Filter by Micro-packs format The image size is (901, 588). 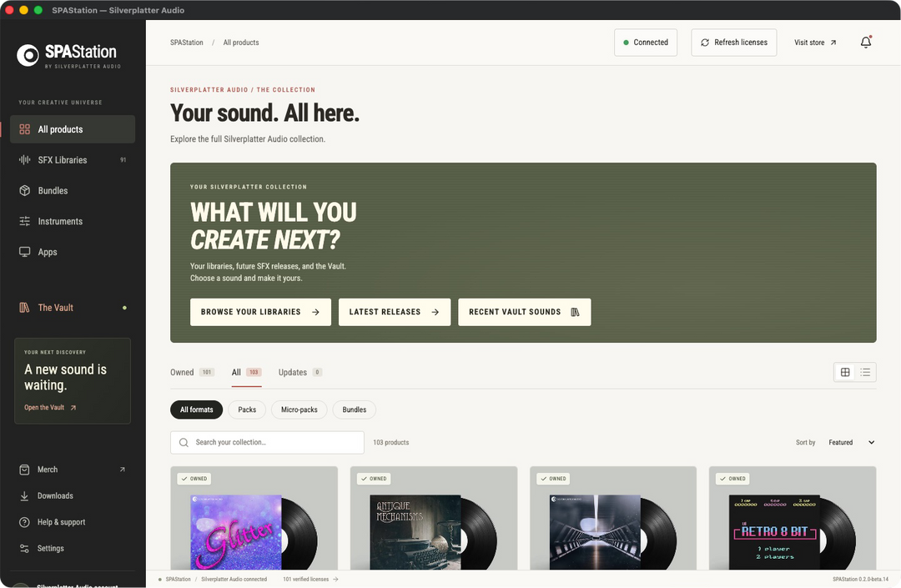click(299, 410)
